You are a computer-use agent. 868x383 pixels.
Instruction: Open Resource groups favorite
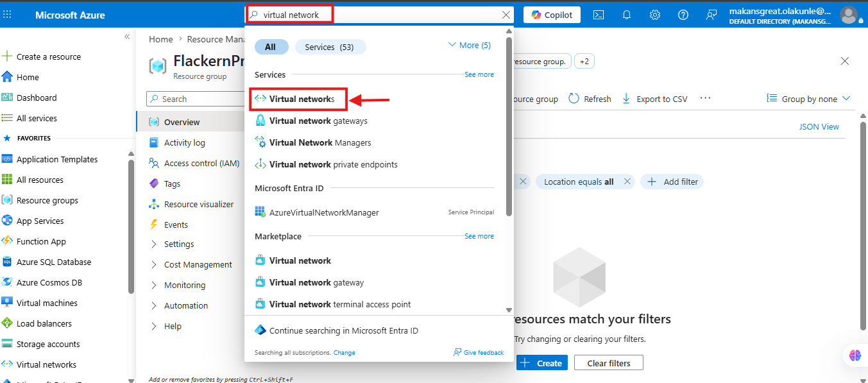[x=40, y=200]
